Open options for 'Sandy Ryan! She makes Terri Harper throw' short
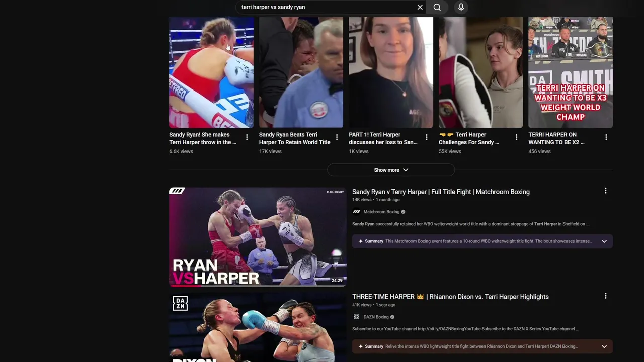 [x=247, y=137]
